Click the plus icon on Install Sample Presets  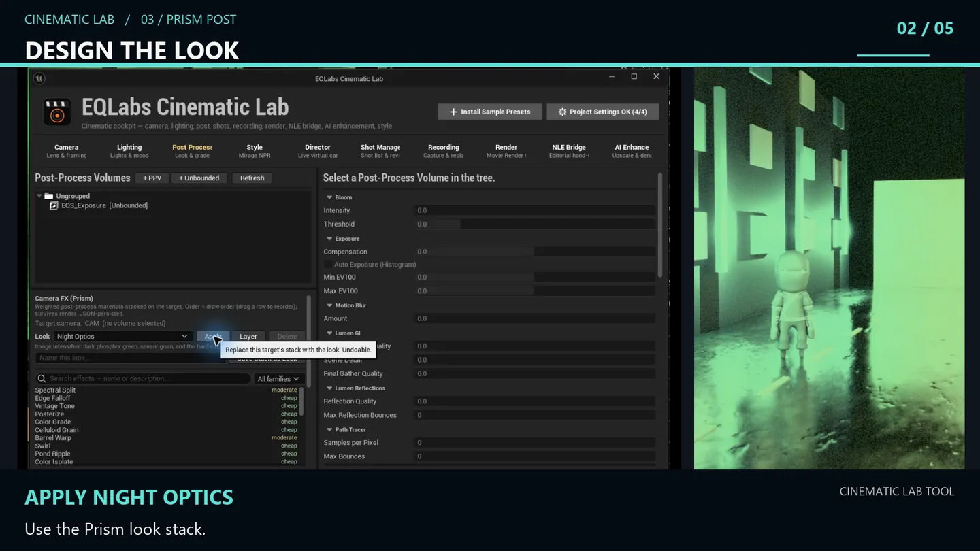tap(453, 112)
